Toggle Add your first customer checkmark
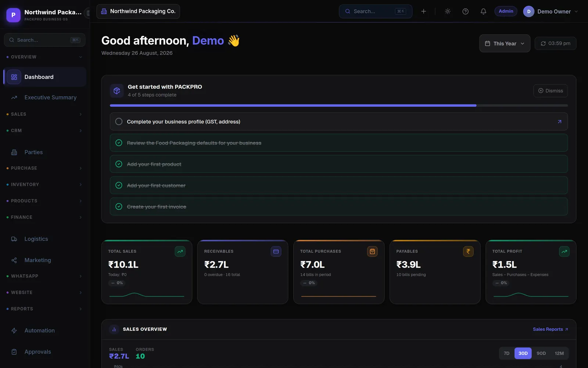This screenshot has height=368, width=588. point(119,185)
